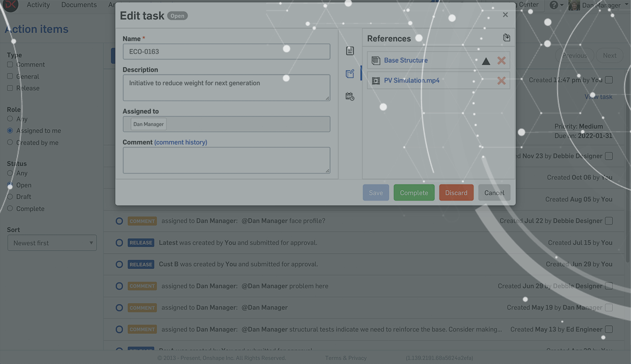
Task: Enable the Comment type checkbox
Action: coord(10,65)
